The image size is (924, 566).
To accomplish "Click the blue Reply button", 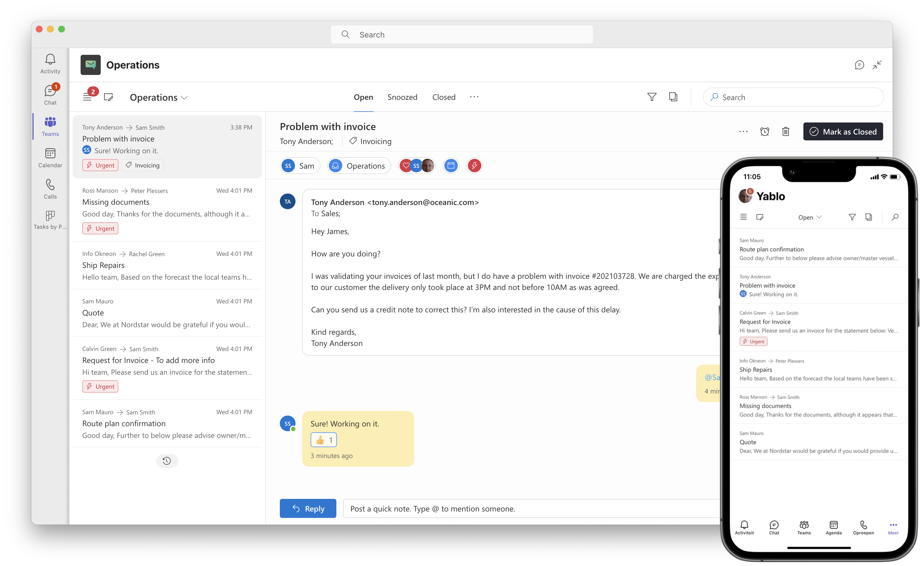I will [308, 509].
